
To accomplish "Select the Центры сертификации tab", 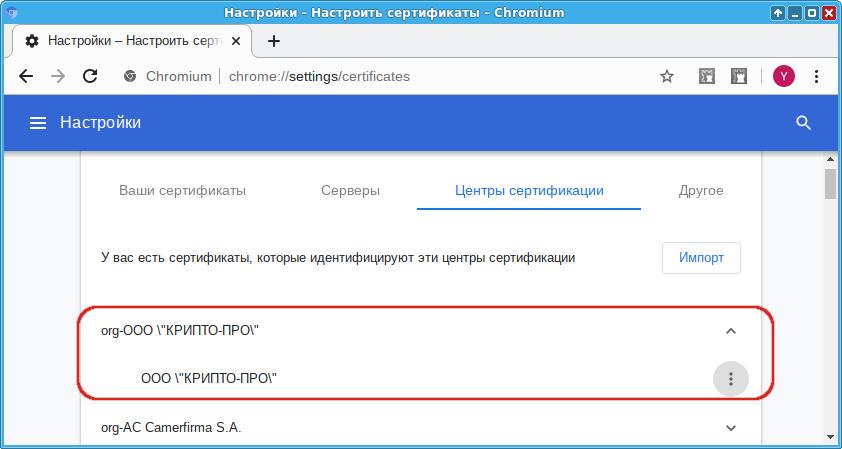I will pos(529,191).
